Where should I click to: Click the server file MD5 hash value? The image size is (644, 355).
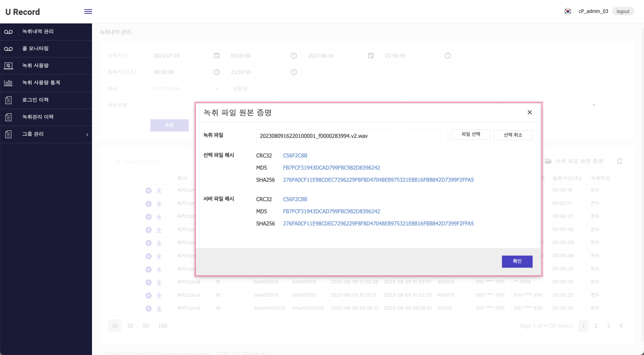pyautogui.click(x=331, y=211)
